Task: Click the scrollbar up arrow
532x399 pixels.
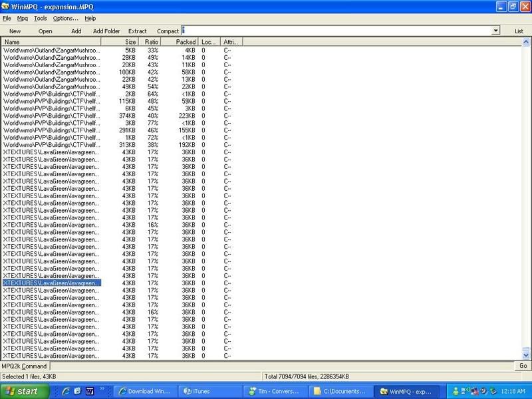Action: [x=526, y=42]
